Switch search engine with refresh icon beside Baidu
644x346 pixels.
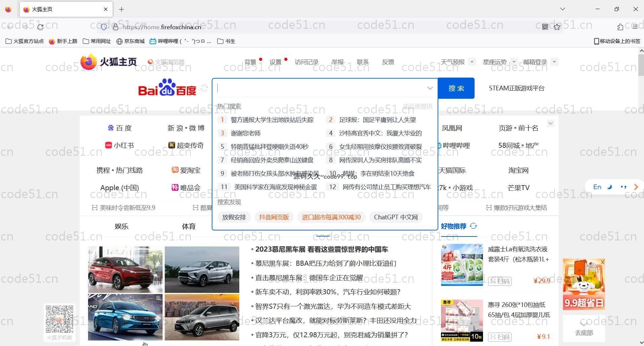click(204, 88)
